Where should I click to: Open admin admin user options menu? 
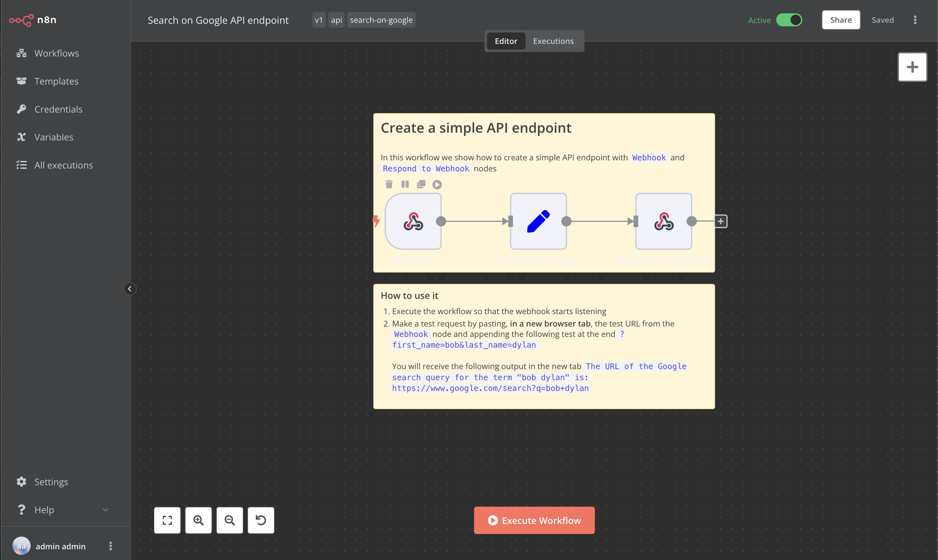111,546
